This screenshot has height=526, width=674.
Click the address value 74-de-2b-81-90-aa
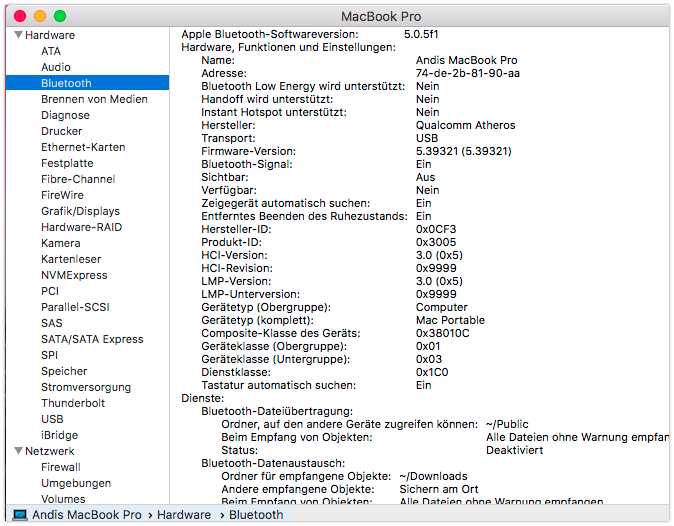coord(468,73)
